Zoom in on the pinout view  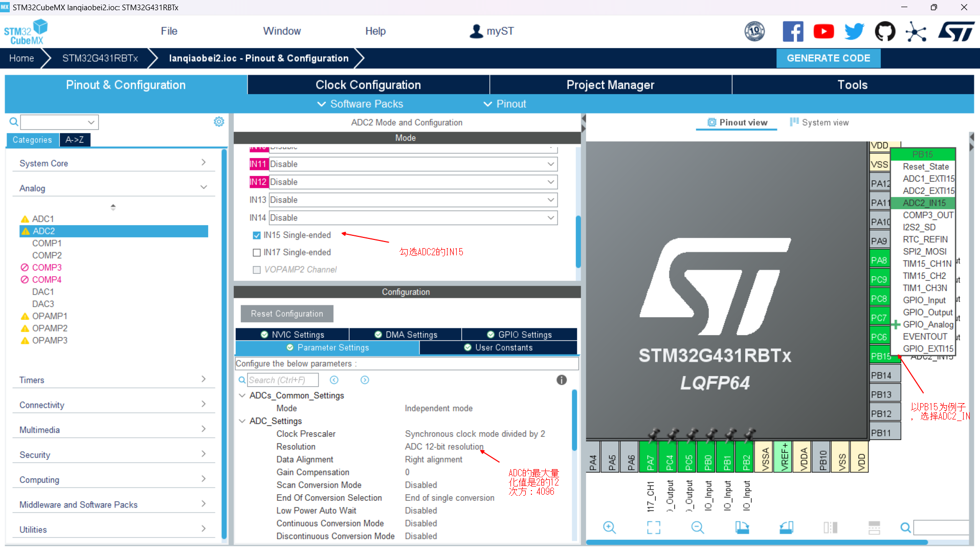click(609, 527)
